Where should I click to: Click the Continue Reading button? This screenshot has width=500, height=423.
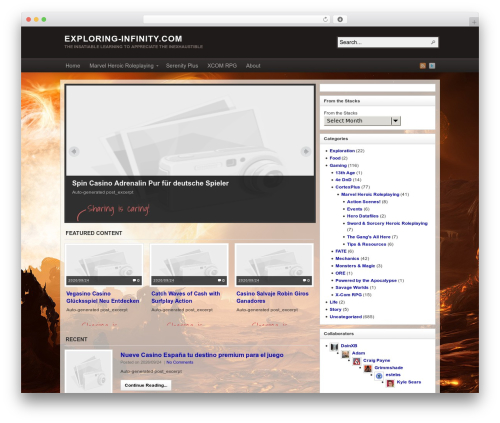pyautogui.click(x=146, y=385)
